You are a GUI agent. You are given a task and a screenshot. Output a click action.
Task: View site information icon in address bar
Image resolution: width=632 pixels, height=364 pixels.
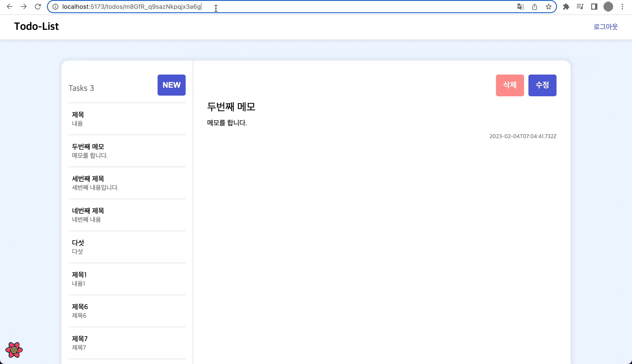[x=55, y=7]
